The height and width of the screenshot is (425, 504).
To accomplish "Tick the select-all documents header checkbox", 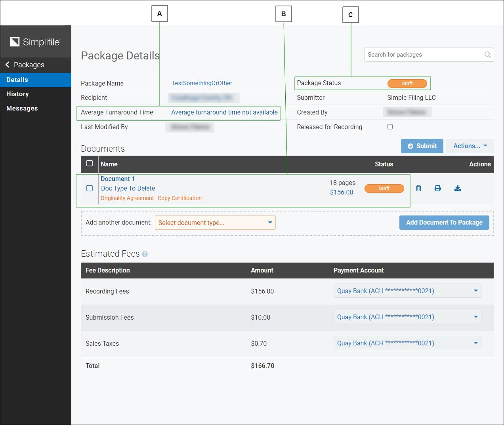I will point(90,164).
